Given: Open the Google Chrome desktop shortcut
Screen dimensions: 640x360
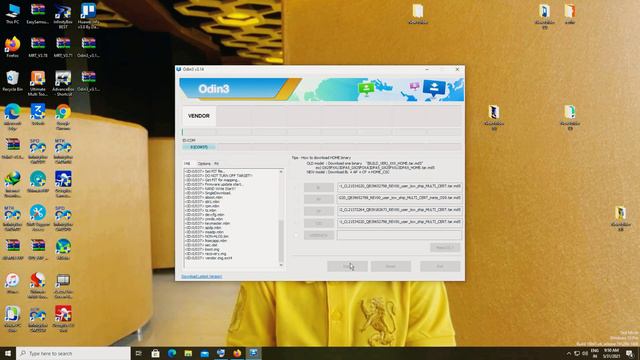Looking at the screenshot, I should tap(63, 117).
